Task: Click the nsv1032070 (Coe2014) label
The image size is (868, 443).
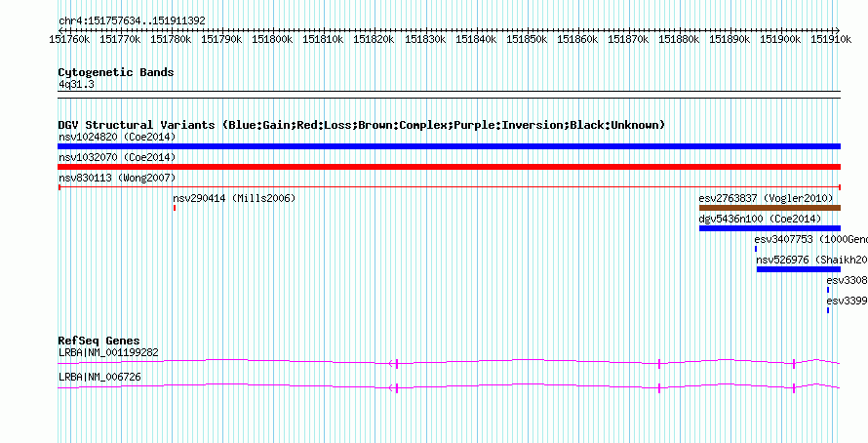Action: coord(117,157)
